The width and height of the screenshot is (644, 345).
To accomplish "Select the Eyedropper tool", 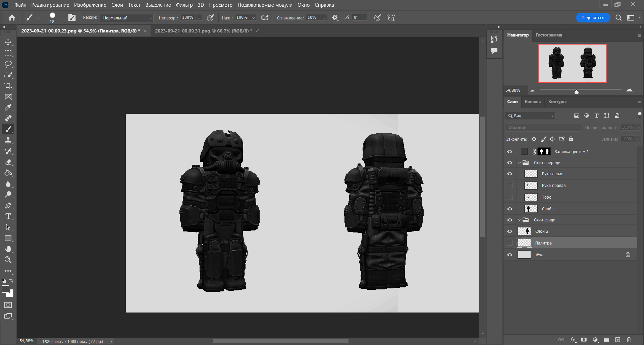I will pos(8,108).
